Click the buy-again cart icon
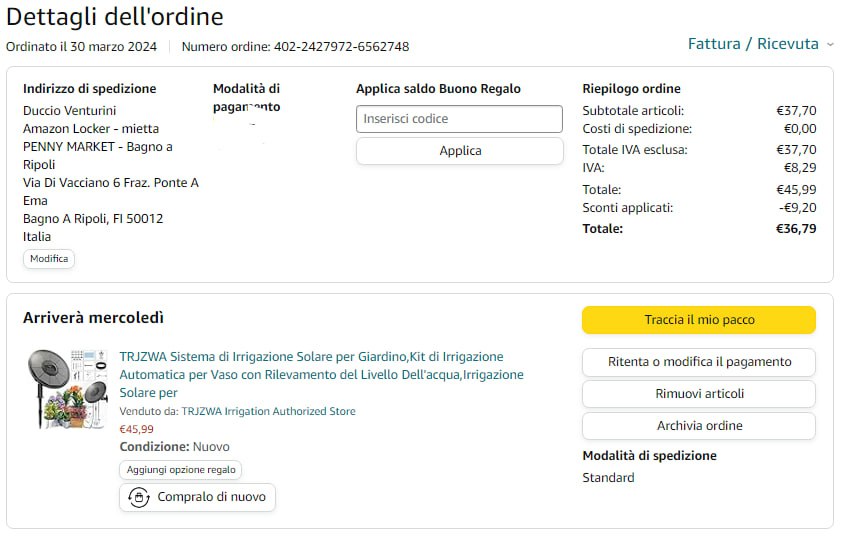 (140, 497)
